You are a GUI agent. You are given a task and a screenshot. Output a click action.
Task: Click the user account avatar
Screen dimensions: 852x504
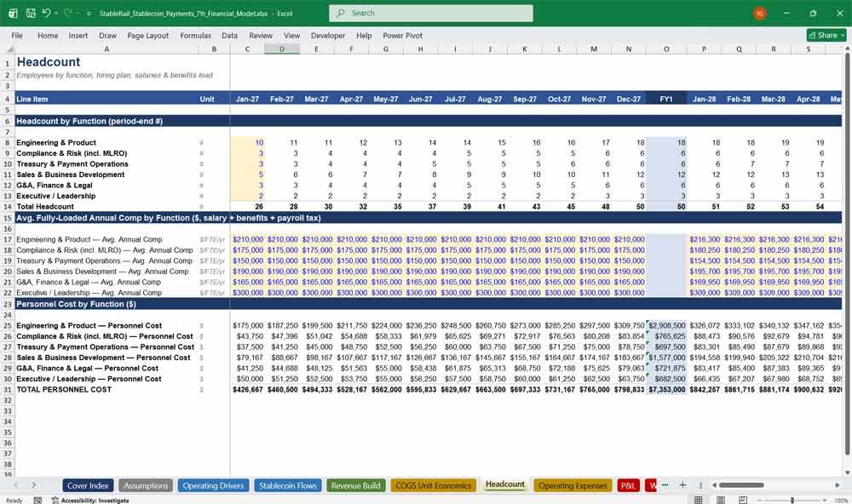point(760,13)
